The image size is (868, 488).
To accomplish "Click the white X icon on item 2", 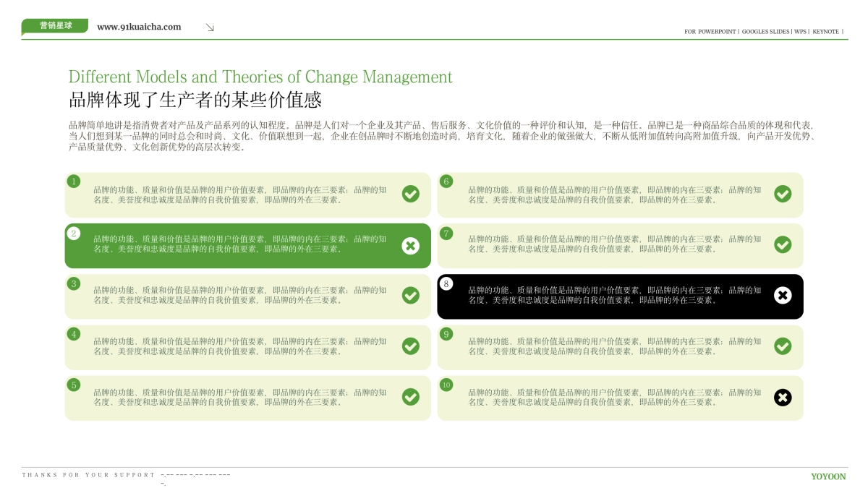I will [x=411, y=246].
